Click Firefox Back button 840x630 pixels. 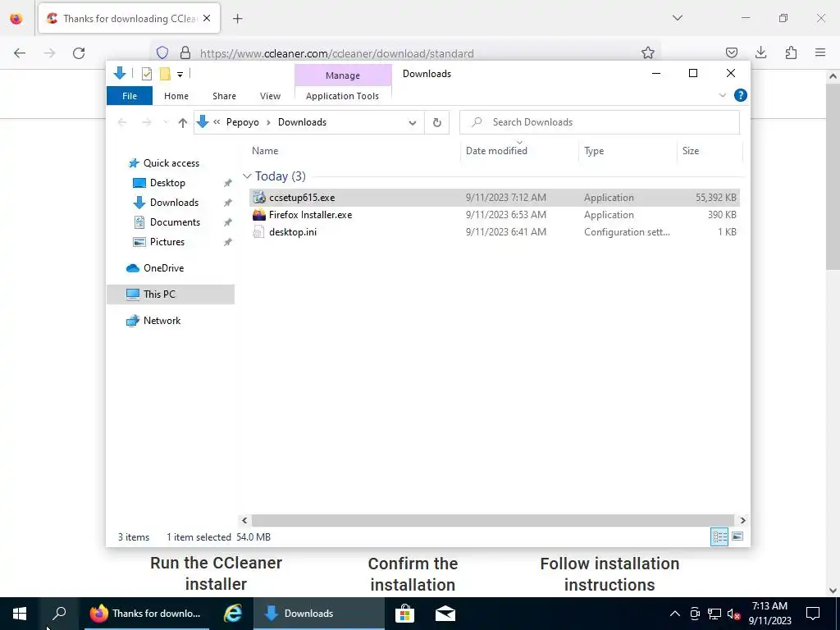point(20,53)
